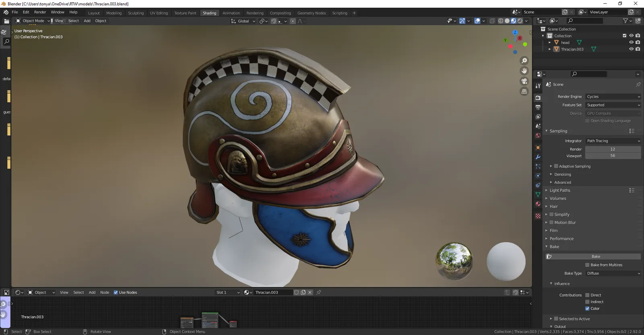Open the Output properties tab

(x=538, y=107)
